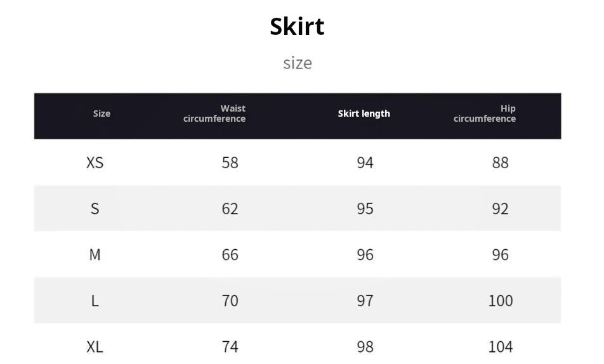Click the Skirt title heading

tap(297, 27)
